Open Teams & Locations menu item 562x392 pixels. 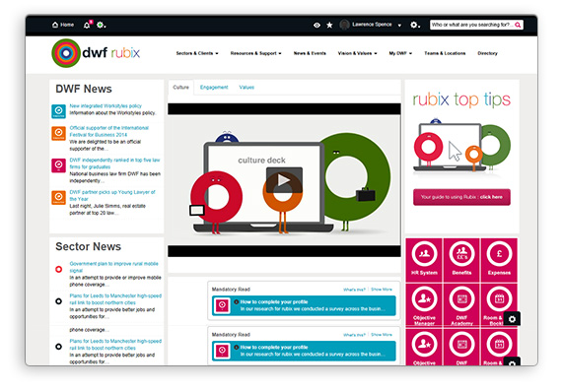tap(445, 53)
